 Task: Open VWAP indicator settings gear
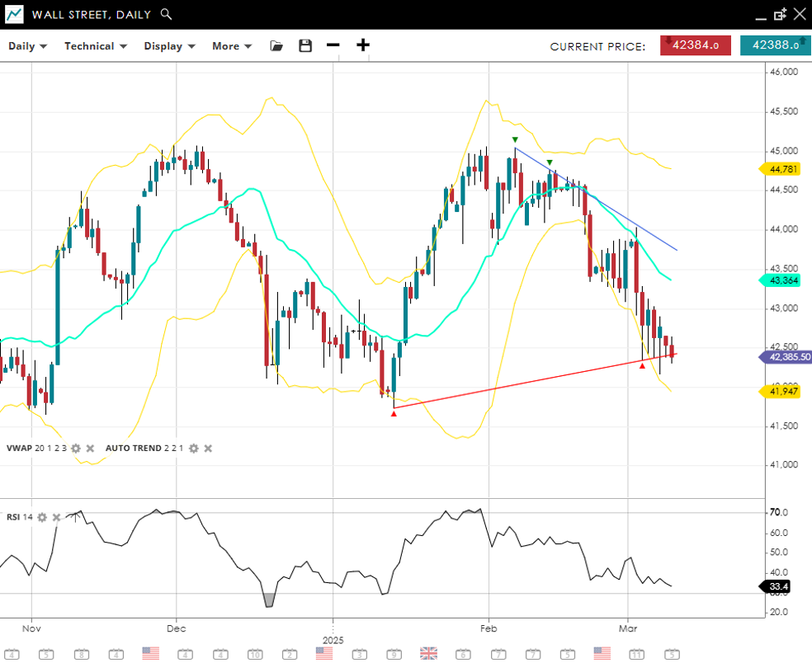coord(76,449)
